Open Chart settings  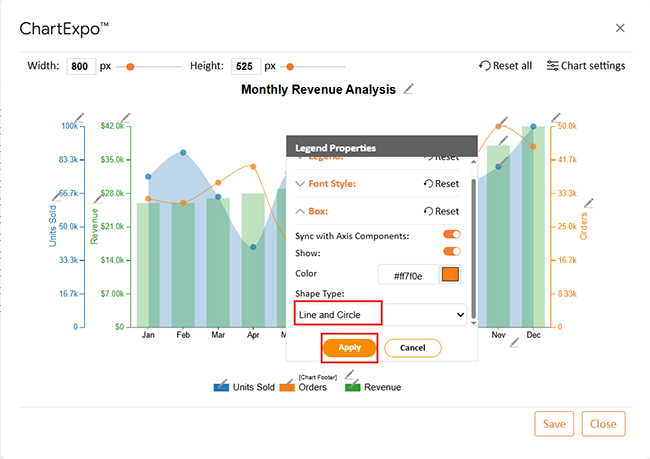pyautogui.click(x=585, y=66)
